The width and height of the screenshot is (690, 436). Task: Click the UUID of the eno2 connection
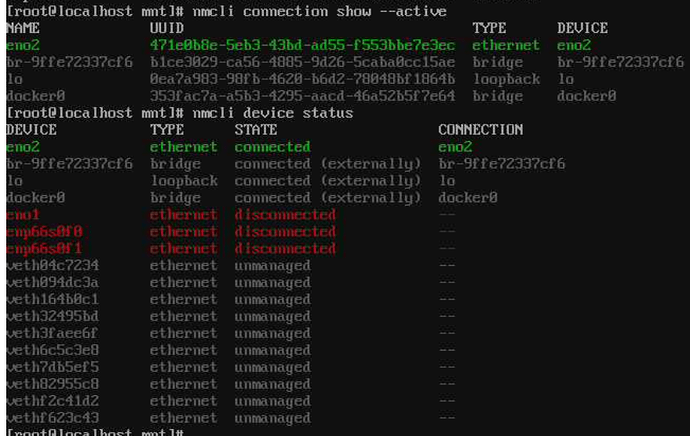pyautogui.click(x=302, y=45)
